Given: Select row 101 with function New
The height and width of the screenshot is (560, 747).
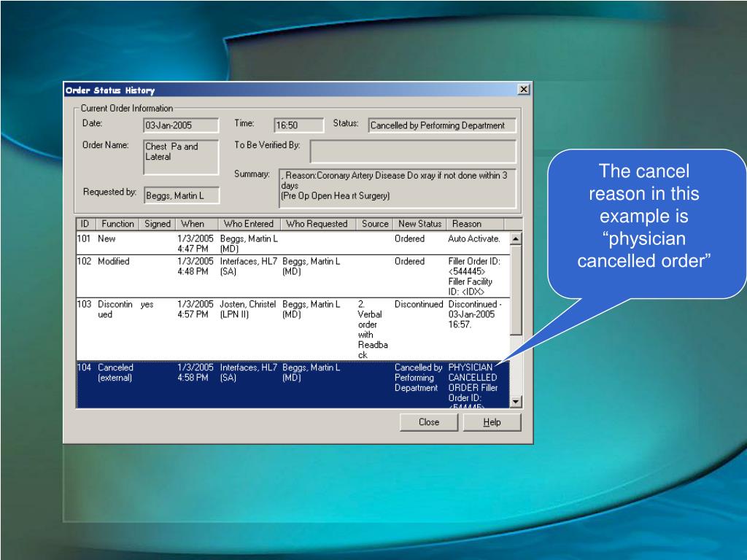Looking at the screenshot, I should 293,244.
